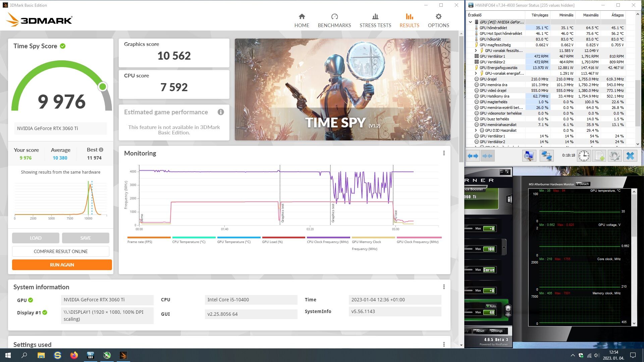Select the RESULTS tab
Viewport: 644px width, 362px height.
409,21
